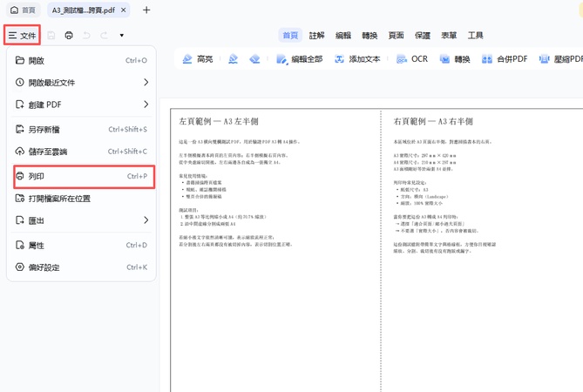Click heading 左頁範例 — A3 左半側
This screenshot has height=392, width=583.
pos(219,121)
